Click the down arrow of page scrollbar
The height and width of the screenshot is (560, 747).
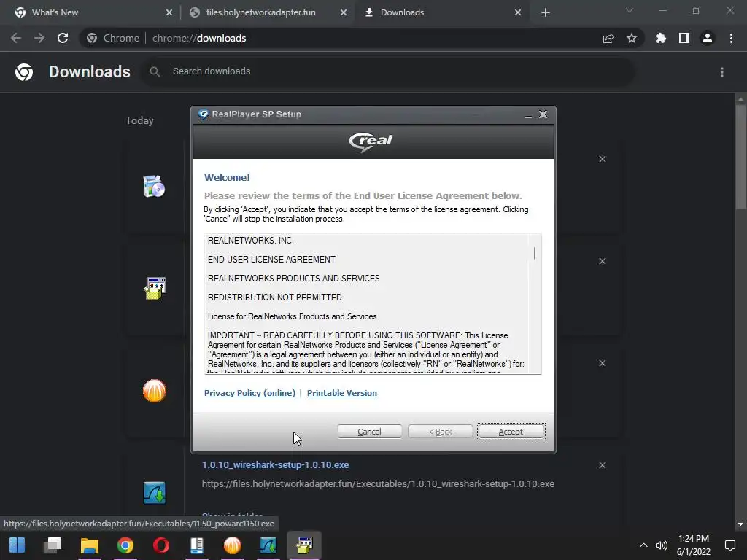point(740,524)
